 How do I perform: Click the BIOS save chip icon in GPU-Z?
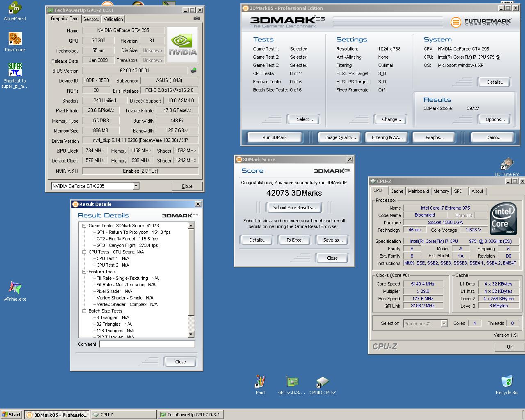[x=194, y=71]
